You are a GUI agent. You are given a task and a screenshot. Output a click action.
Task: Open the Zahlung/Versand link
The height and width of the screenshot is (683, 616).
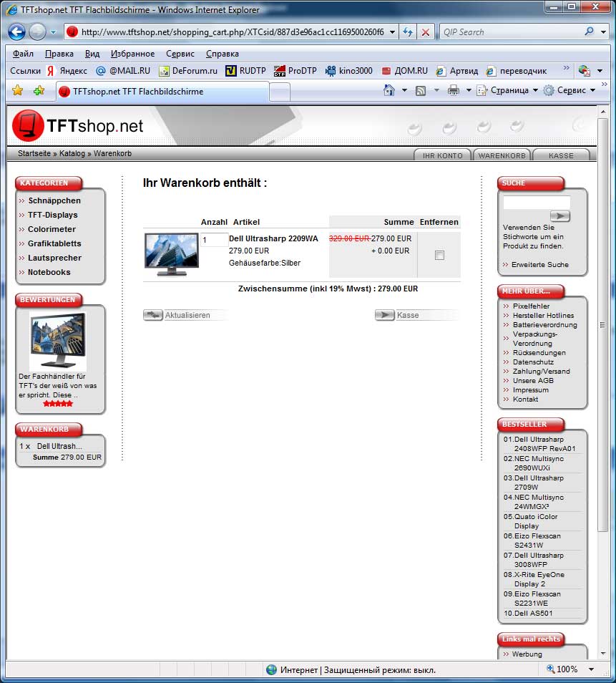(541, 371)
